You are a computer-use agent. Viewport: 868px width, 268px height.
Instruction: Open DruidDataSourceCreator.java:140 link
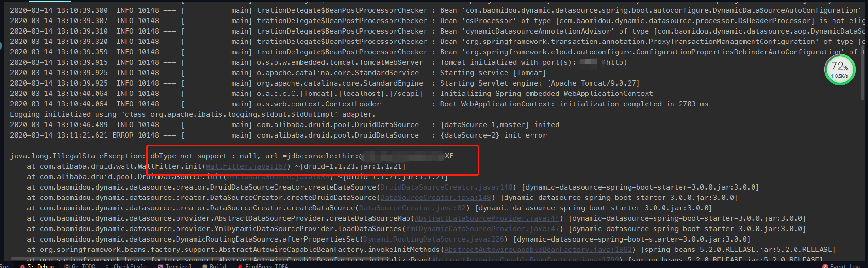click(446, 187)
